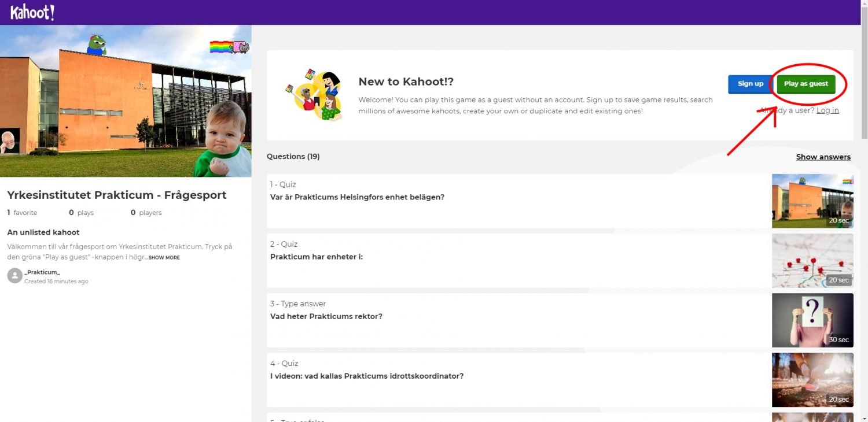The height and width of the screenshot is (422, 868).
Task: Click the '4 - Quiz' label
Action: [x=284, y=363]
